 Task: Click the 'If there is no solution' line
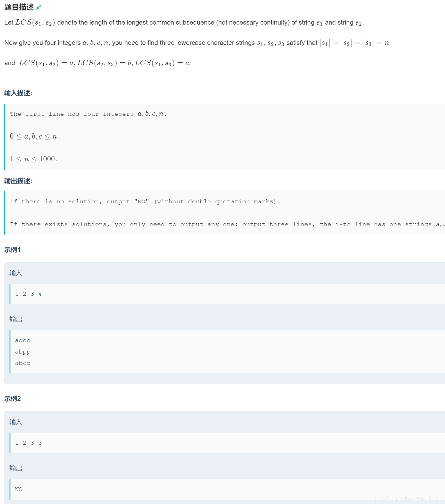point(145,201)
